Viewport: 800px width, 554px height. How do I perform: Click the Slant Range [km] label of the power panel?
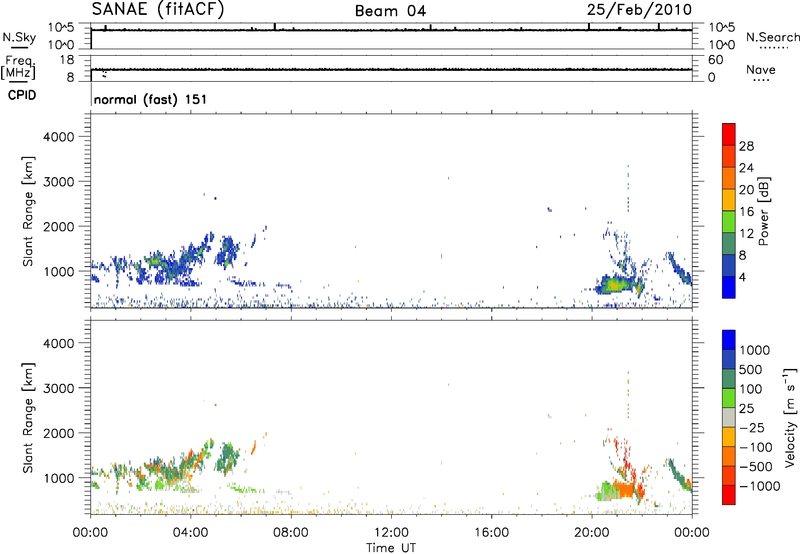point(28,211)
